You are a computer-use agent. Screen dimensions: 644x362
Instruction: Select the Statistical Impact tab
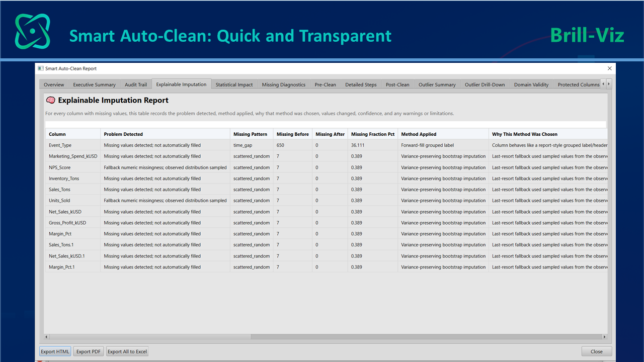point(234,84)
